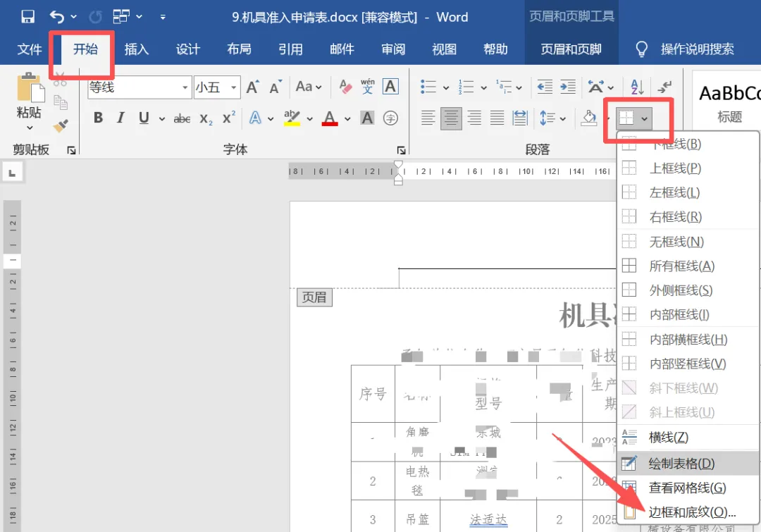This screenshot has height=532, width=761.
Task: Align text right
Action: (x=474, y=118)
